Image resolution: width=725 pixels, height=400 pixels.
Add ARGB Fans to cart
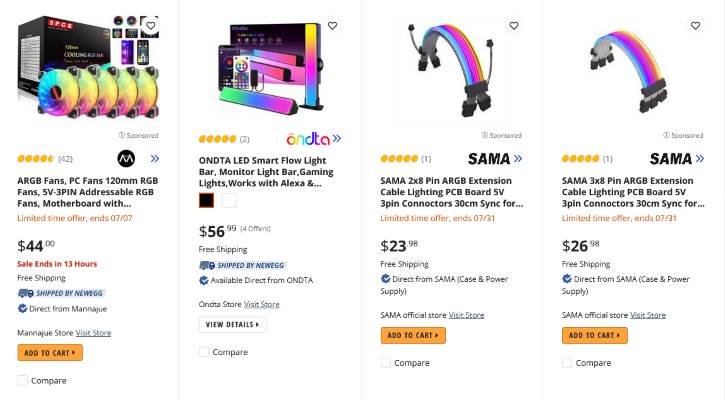tap(50, 352)
